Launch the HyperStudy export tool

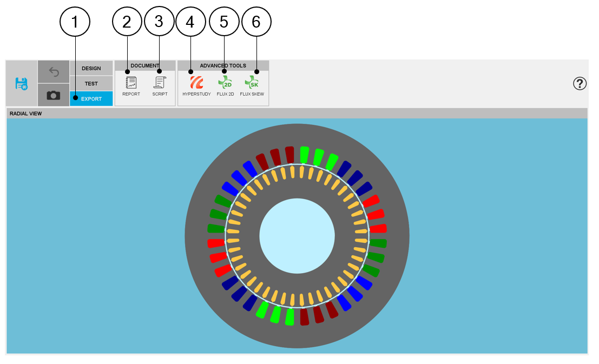click(196, 83)
